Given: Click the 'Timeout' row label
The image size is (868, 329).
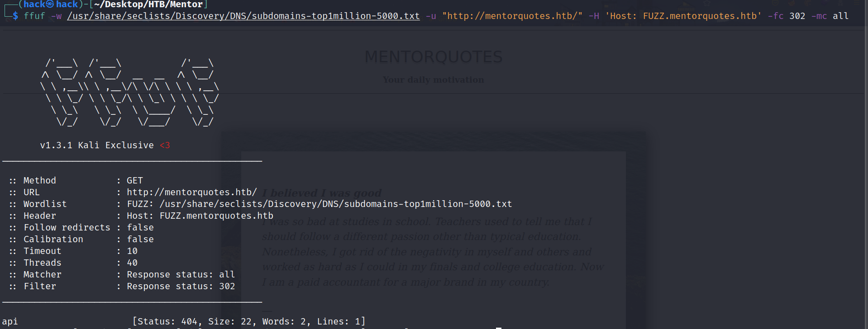Looking at the screenshot, I should click(43, 251).
